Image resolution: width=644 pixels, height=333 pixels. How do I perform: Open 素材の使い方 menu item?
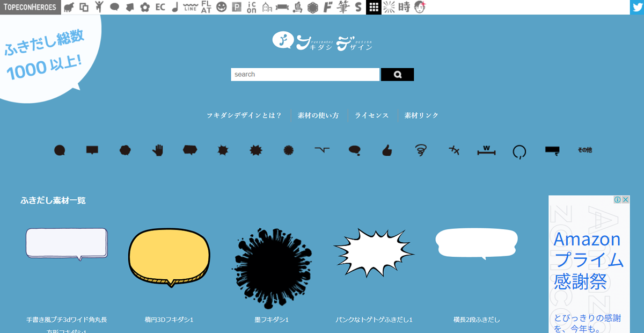[x=318, y=115]
